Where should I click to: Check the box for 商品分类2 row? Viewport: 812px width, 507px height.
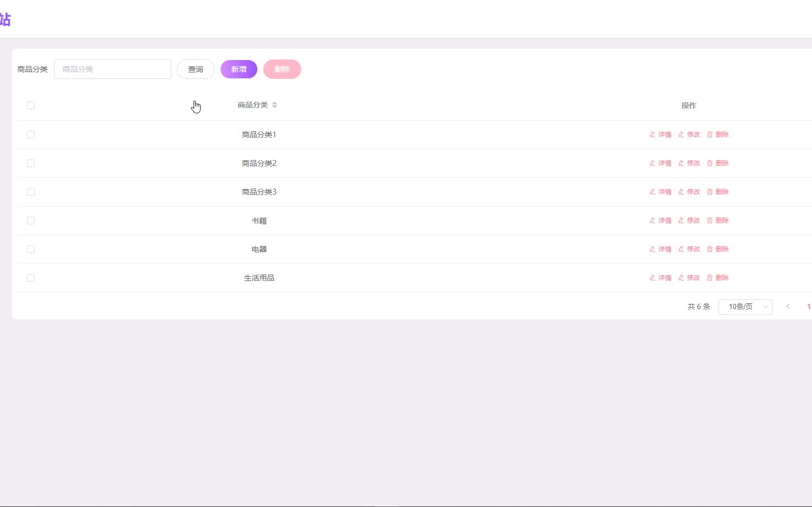(31, 163)
